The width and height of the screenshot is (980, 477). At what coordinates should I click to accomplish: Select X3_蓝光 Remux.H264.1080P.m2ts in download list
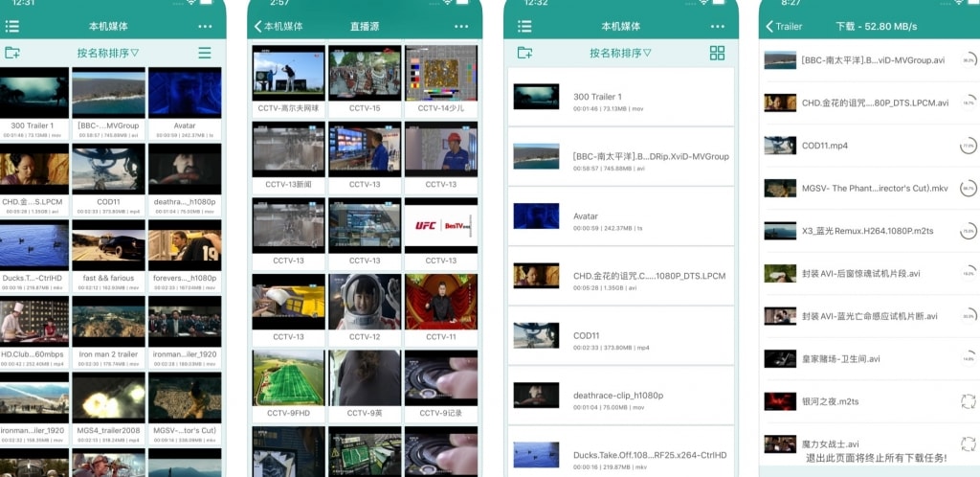pyautogui.click(x=867, y=231)
